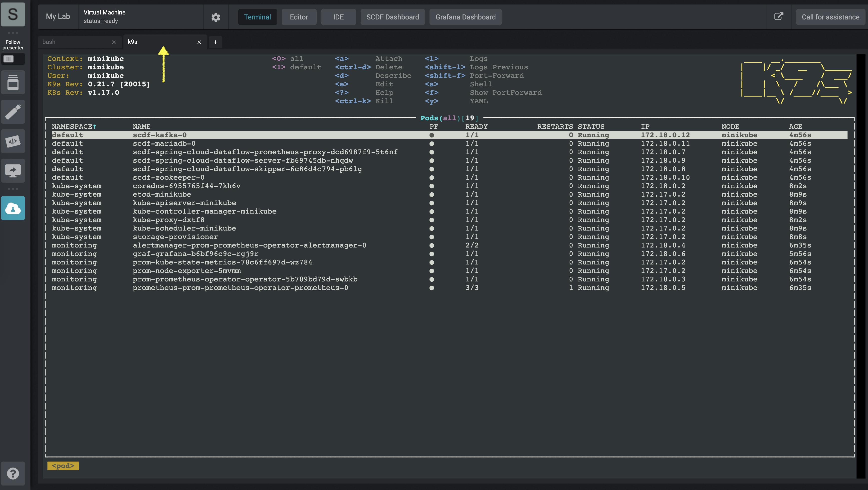
Task: Select the scdf-mariadb-0 pod row
Action: 164,143
